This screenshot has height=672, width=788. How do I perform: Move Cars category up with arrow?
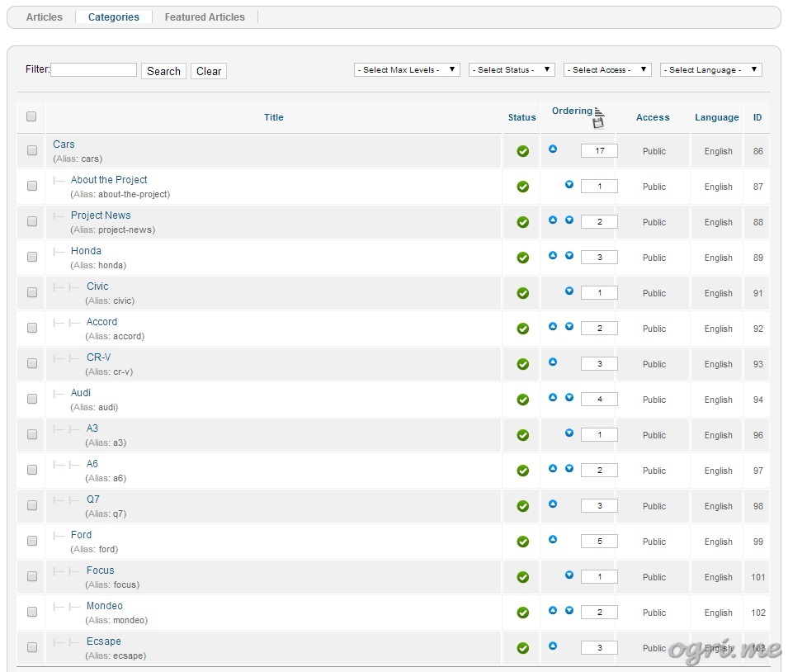point(553,149)
